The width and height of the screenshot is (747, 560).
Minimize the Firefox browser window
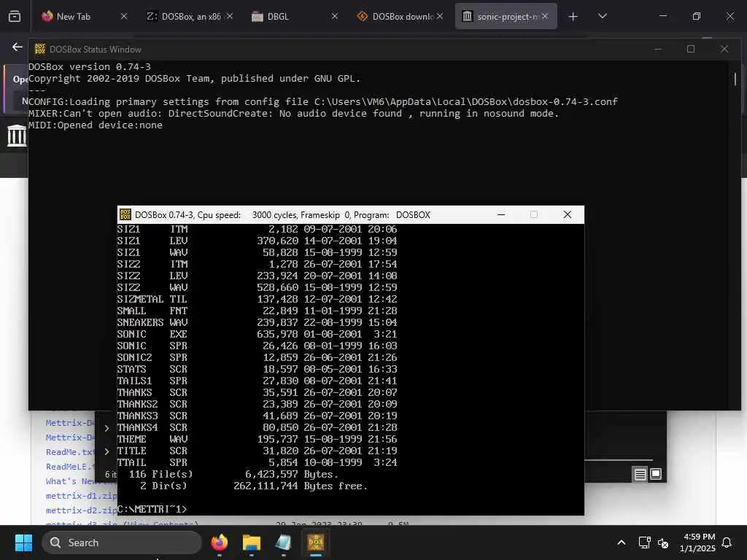(x=663, y=16)
